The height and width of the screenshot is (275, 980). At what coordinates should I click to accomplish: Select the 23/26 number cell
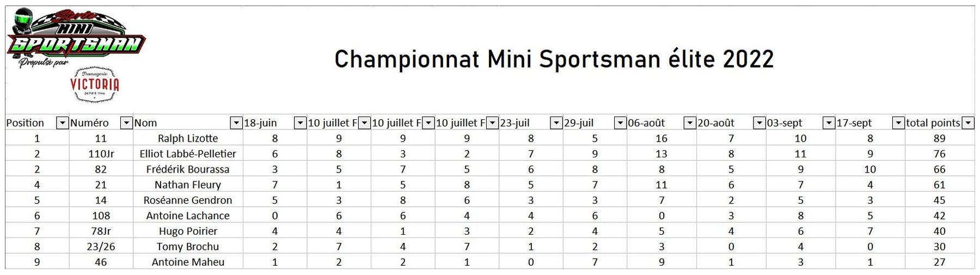(x=101, y=247)
